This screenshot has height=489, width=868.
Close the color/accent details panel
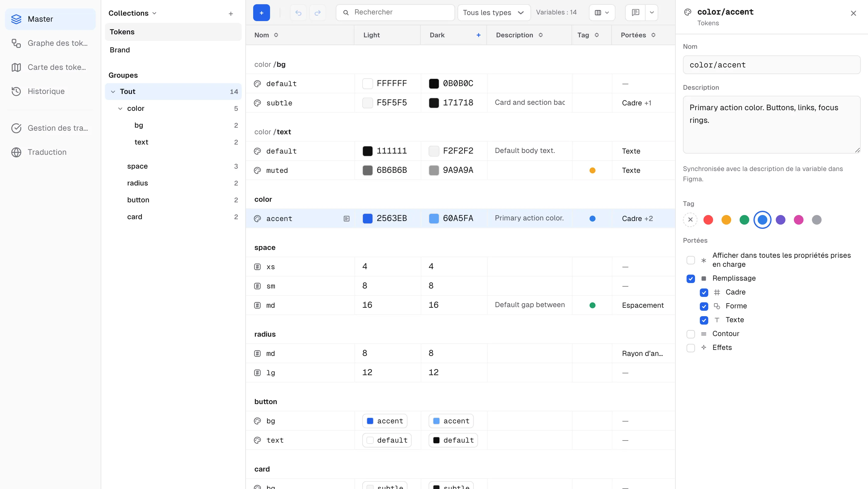(x=853, y=14)
